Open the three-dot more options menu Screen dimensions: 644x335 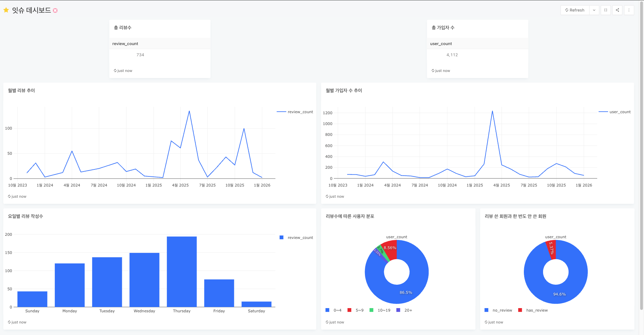tap(629, 10)
